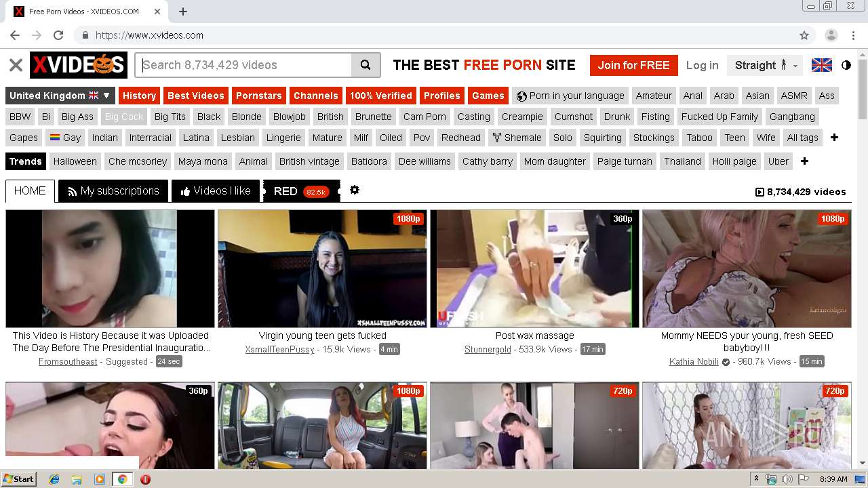The width and height of the screenshot is (868, 488).
Task: Select the ASMR tag
Action: point(794,96)
